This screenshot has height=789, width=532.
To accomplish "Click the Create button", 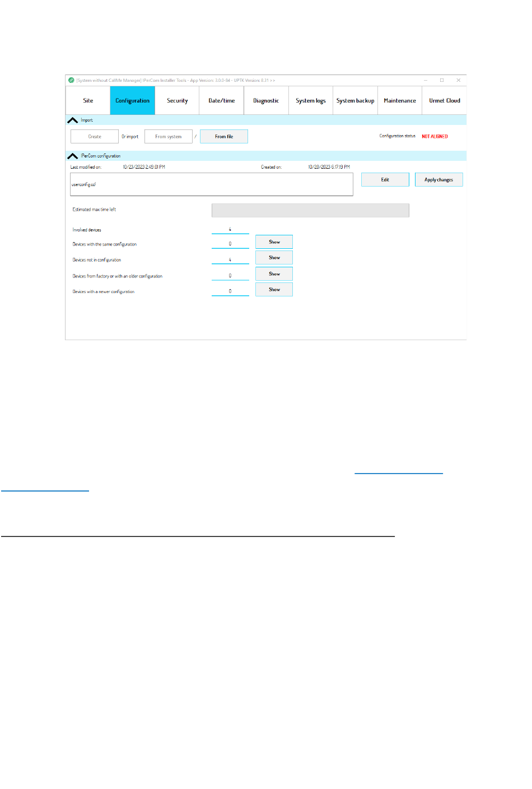I will click(x=95, y=137).
